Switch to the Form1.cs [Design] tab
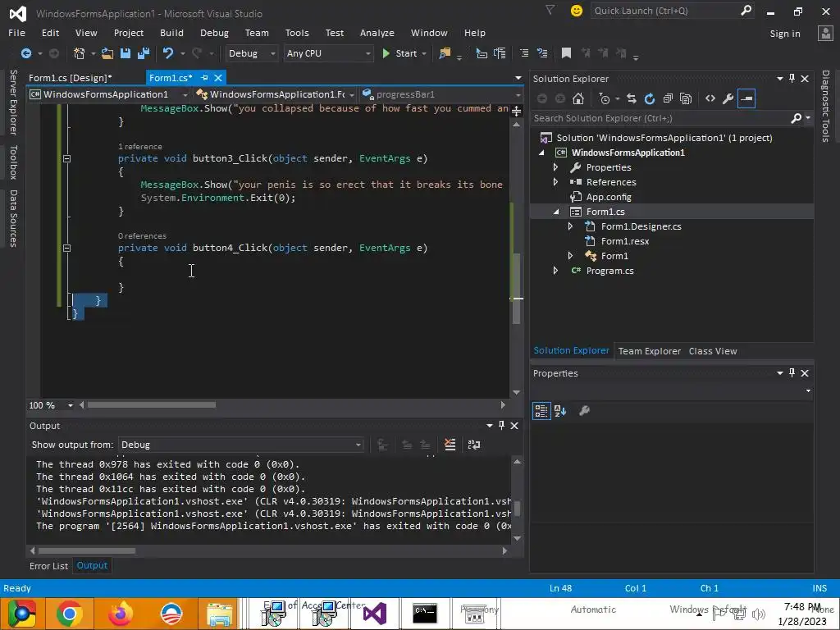840x630 pixels. point(71,78)
